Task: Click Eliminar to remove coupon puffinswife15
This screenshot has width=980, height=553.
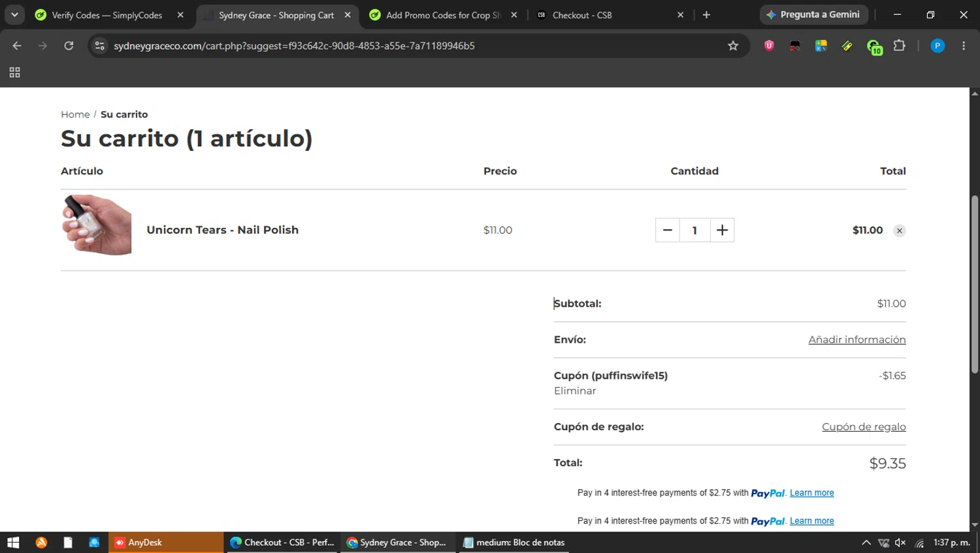Action: pyautogui.click(x=575, y=391)
